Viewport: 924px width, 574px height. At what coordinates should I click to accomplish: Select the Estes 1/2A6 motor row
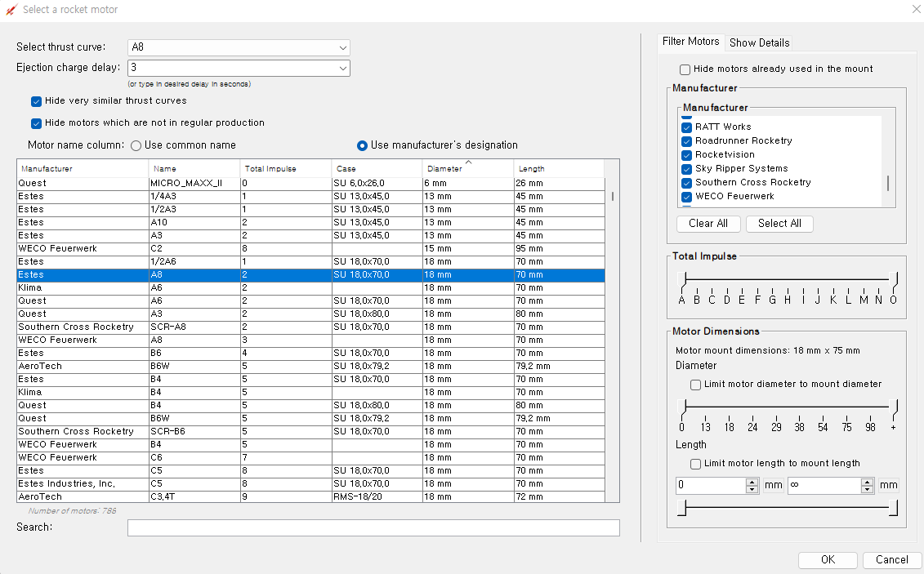310,261
